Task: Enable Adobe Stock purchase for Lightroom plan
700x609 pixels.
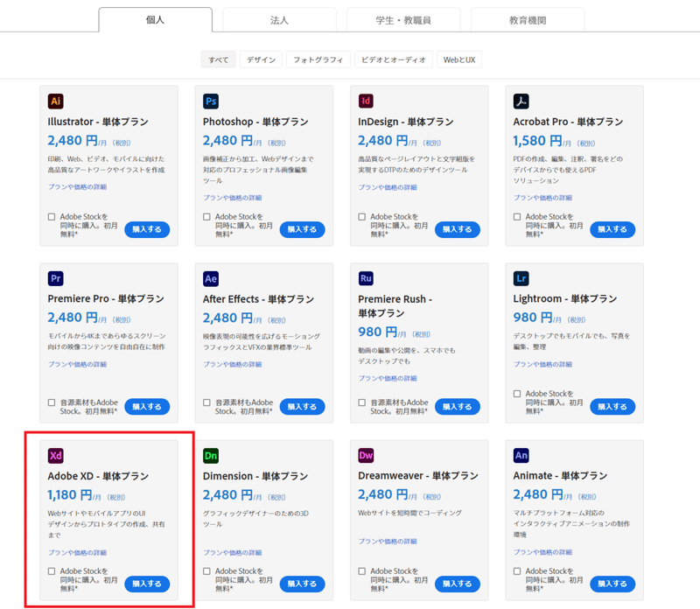Action: click(514, 394)
